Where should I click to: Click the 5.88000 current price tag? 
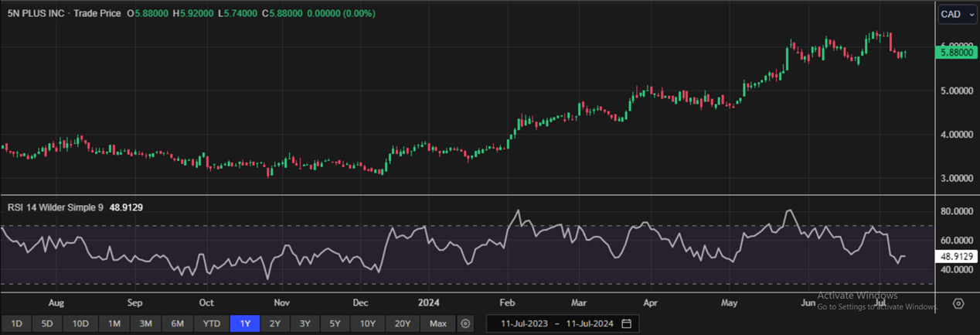pos(957,53)
